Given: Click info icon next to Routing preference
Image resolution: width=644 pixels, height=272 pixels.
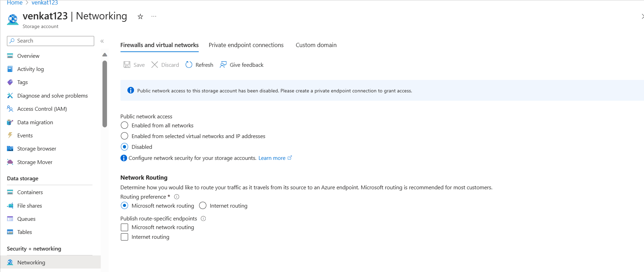Looking at the screenshot, I should (177, 197).
